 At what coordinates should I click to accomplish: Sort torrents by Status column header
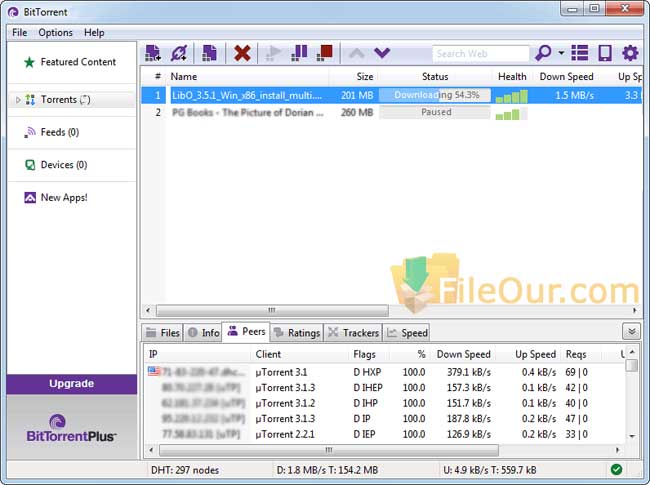(435, 77)
